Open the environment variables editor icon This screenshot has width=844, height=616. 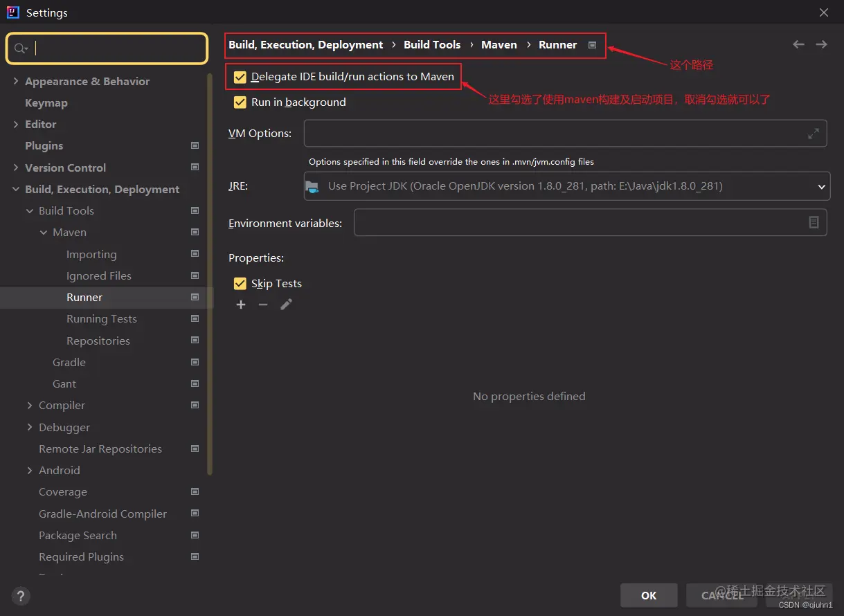coord(814,222)
